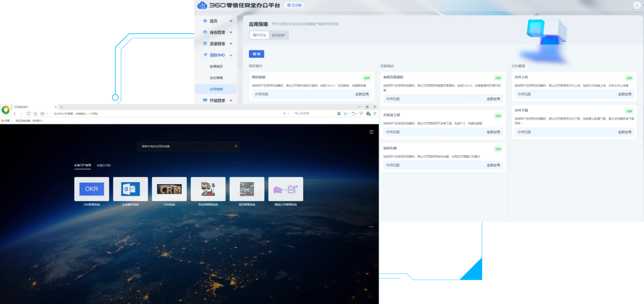644x304 pixels.
Task: Collapse 授权中心 chevron in sidebar
Action: tap(231, 55)
